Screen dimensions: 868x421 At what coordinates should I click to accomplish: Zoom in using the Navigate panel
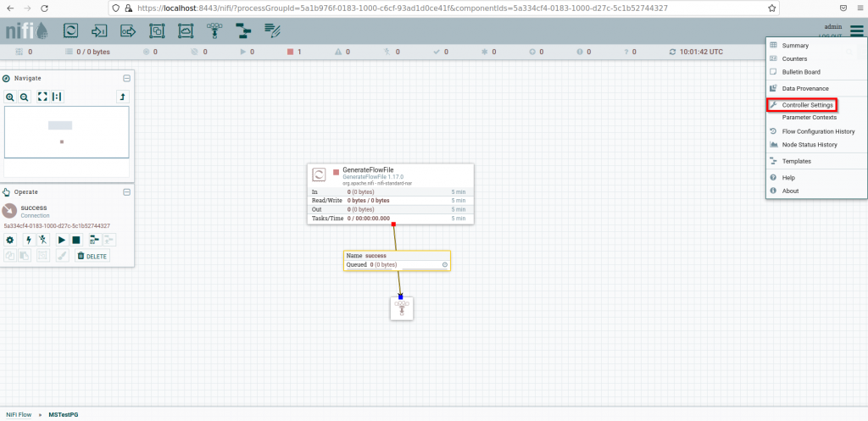[10, 97]
